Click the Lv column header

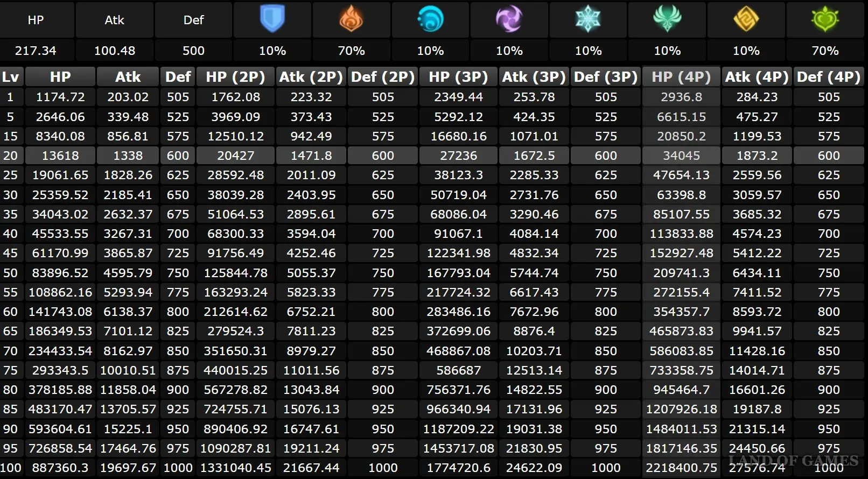coord(11,77)
